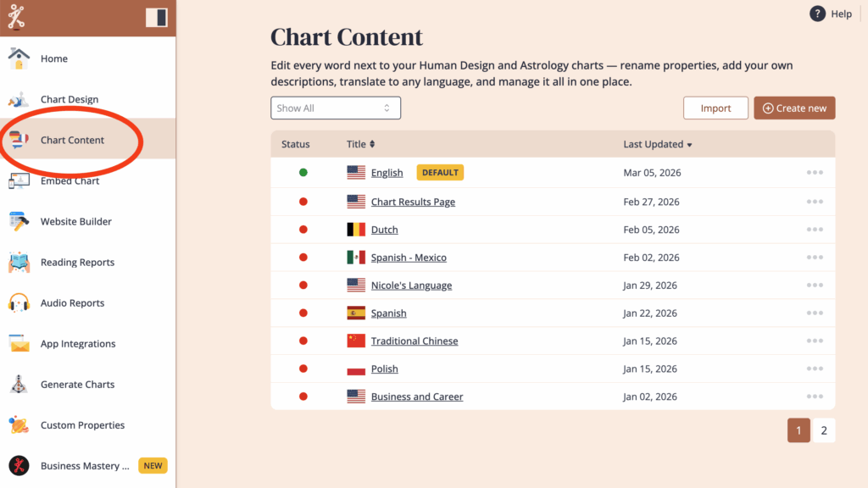The height and width of the screenshot is (488, 868).
Task: Collapse the sidebar with the panel toggle
Action: point(157,18)
